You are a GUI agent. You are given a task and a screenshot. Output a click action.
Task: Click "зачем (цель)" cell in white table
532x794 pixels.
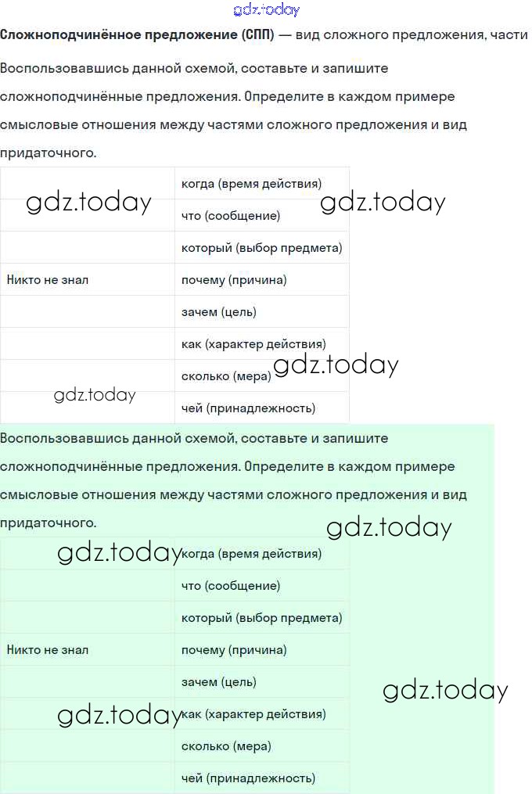click(218, 312)
